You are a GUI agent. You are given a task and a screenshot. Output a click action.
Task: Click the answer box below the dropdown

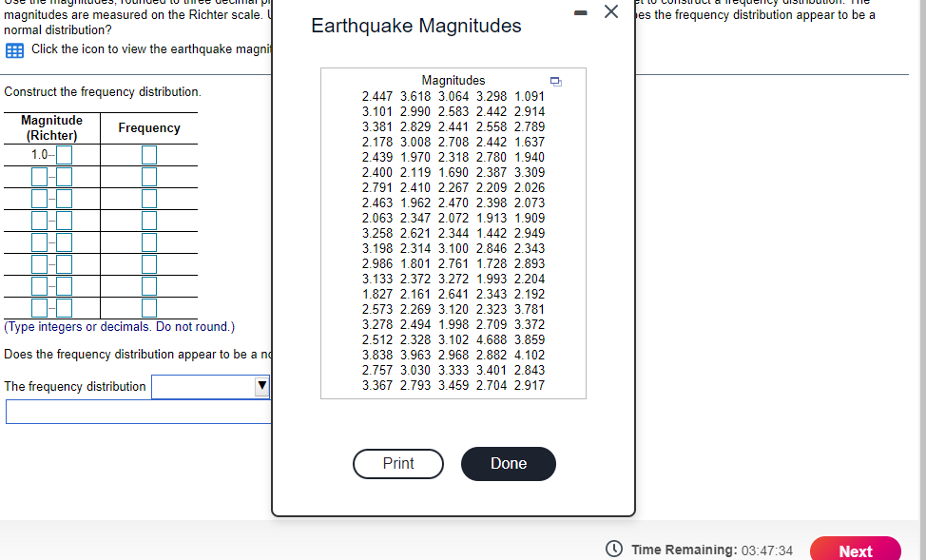click(x=133, y=411)
